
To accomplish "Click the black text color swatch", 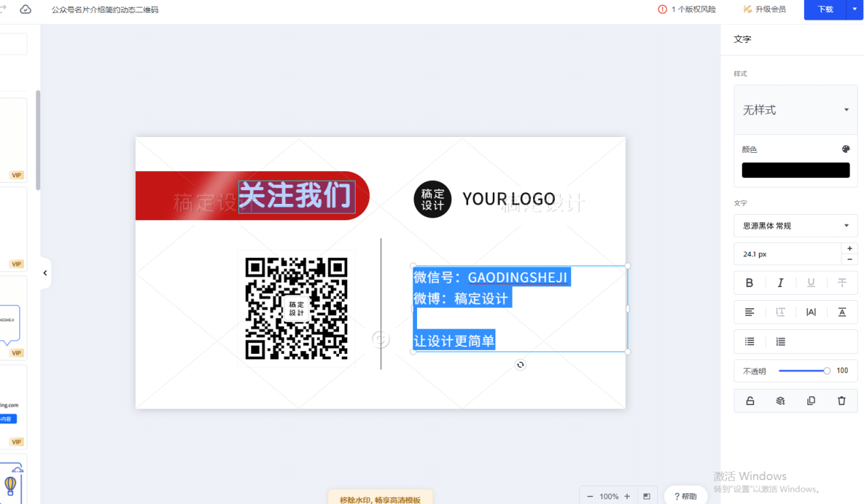I will click(796, 171).
